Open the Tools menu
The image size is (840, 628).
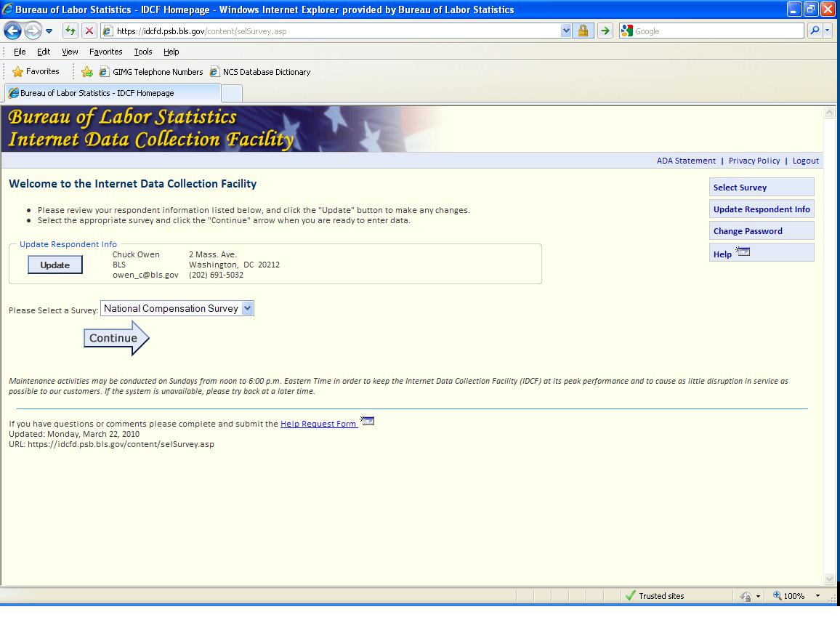143,52
